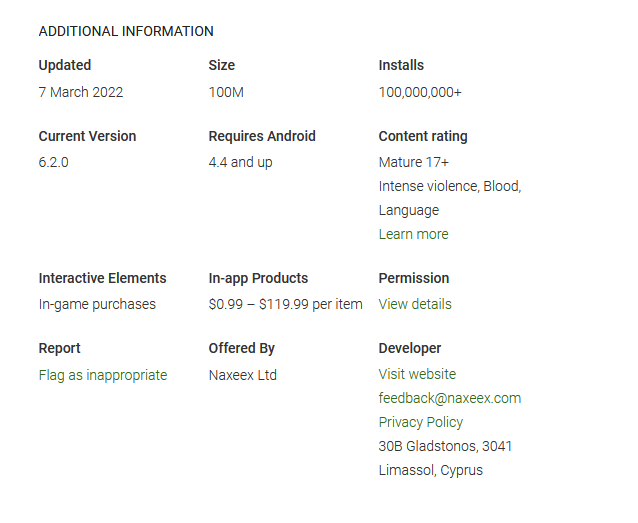Open View details under Permission

point(415,304)
